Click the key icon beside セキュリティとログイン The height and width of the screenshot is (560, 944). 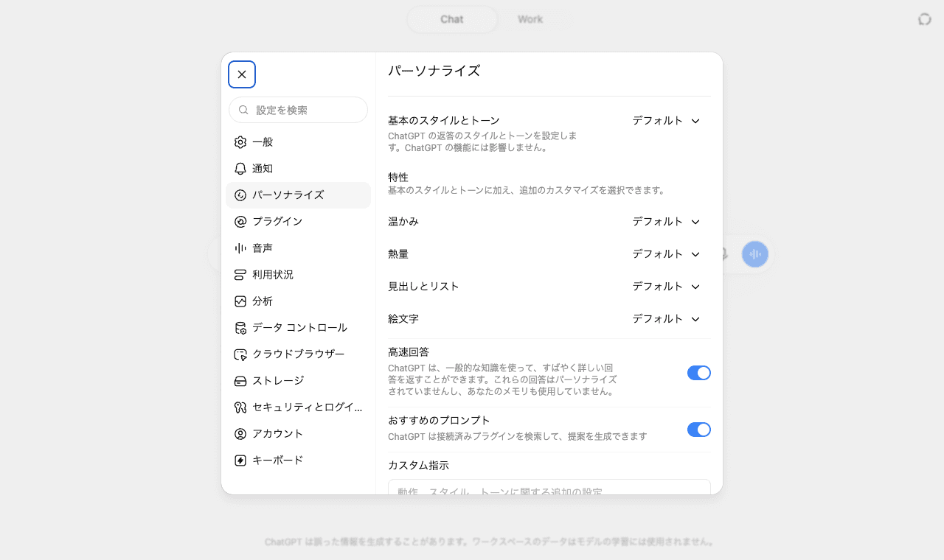(x=240, y=407)
